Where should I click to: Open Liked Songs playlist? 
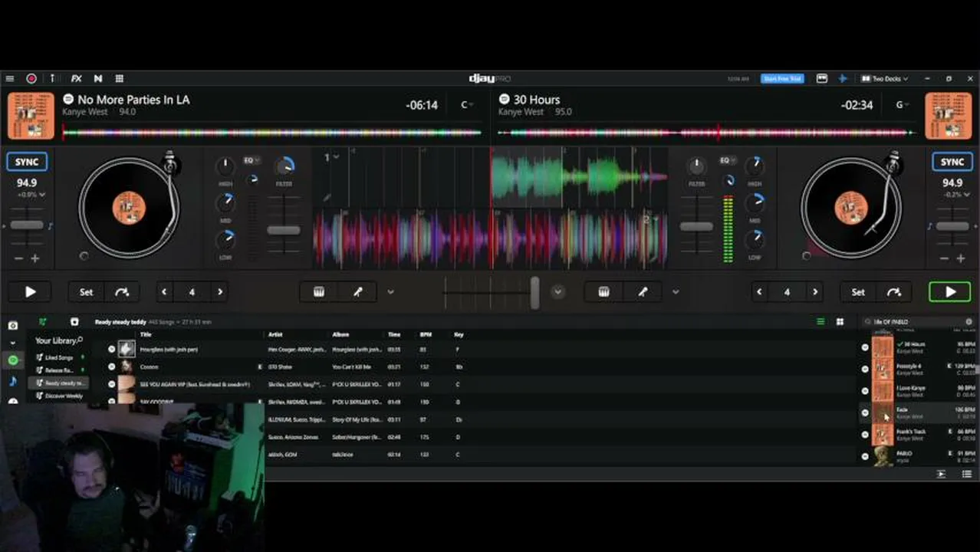[59, 358]
